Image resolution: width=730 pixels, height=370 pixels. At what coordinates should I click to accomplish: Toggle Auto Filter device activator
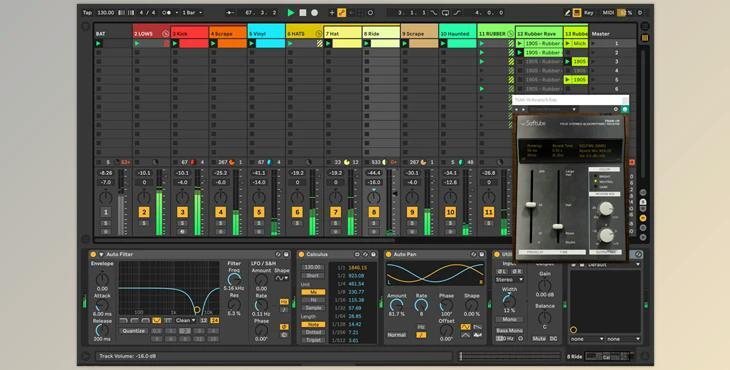[93, 255]
